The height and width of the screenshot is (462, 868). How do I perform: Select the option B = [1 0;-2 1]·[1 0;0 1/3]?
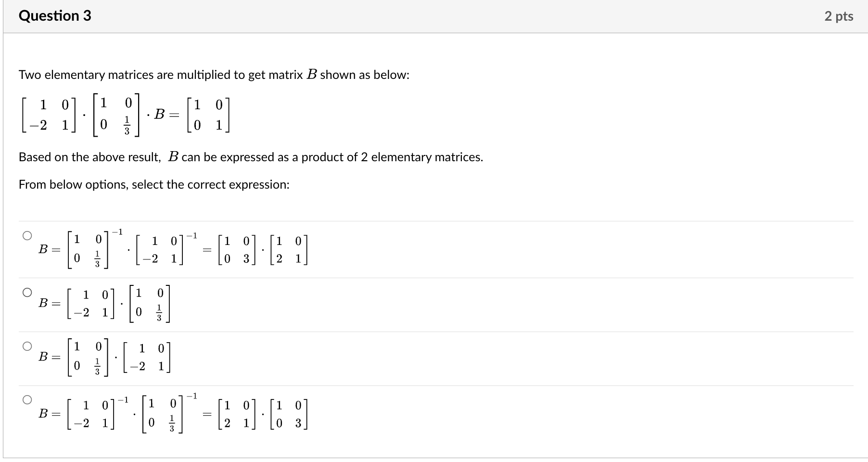[27, 293]
